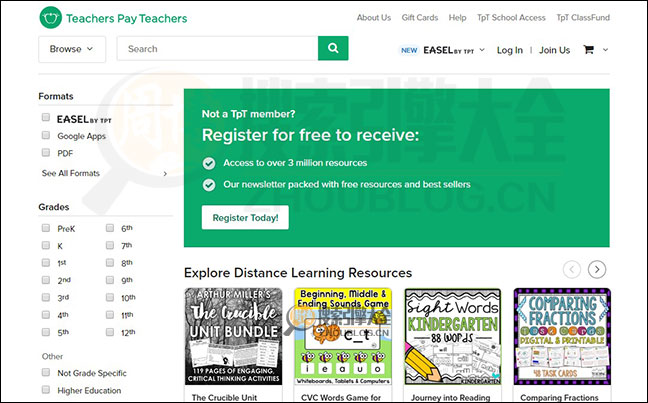Click into the Search input field
The image size is (648, 403).
click(x=217, y=48)
